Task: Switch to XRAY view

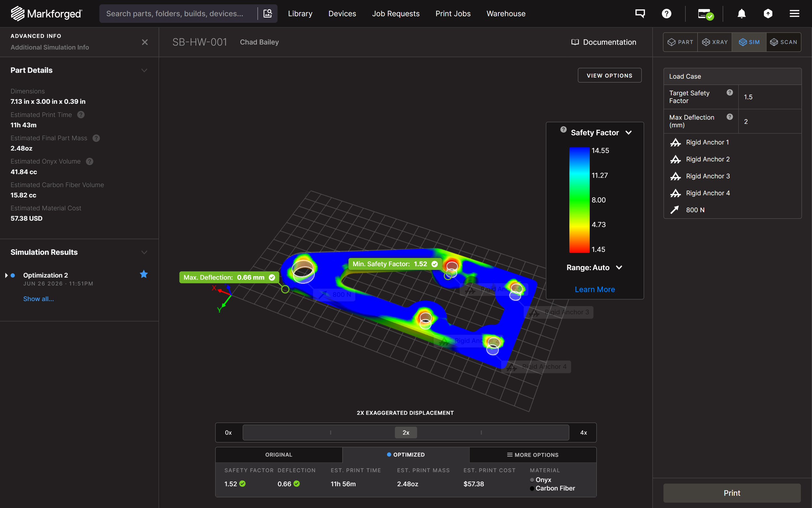Action: [715, 42]
